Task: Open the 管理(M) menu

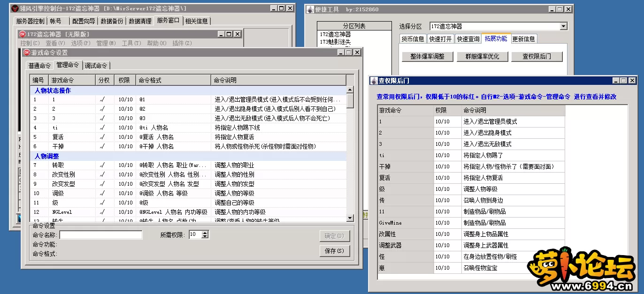Action: click(x=106, y=43)
